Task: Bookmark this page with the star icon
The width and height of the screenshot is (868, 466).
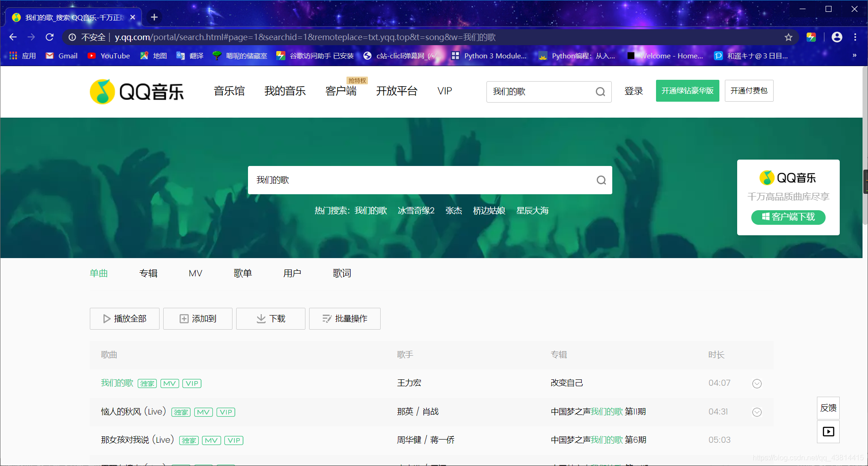Action: click(788, 37)
